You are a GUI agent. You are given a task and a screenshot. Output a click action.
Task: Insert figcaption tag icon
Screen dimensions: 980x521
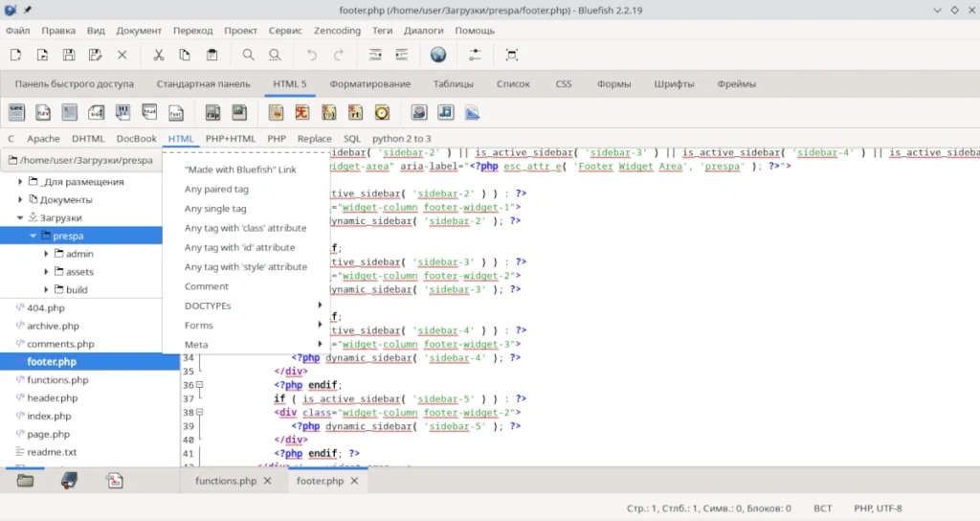212,113
